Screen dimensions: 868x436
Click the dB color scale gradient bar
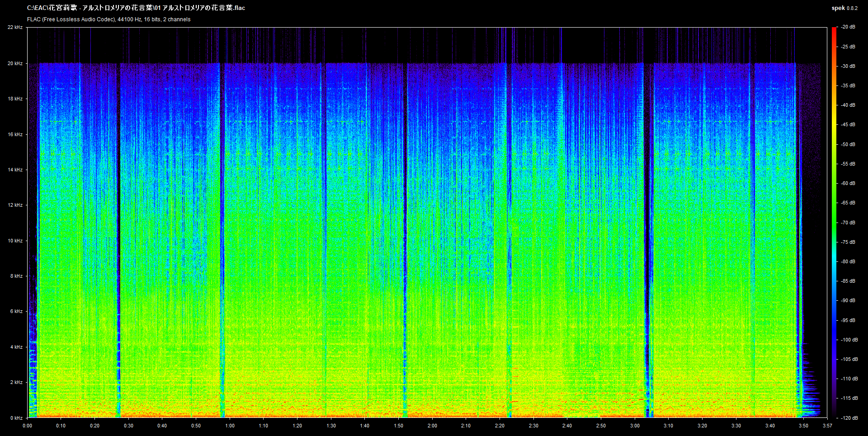click(834, 223)
